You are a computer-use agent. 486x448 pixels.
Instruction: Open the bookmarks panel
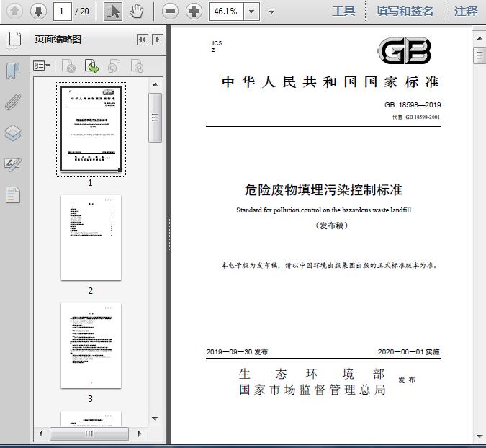pyautogui.click(x=13, y=71)
